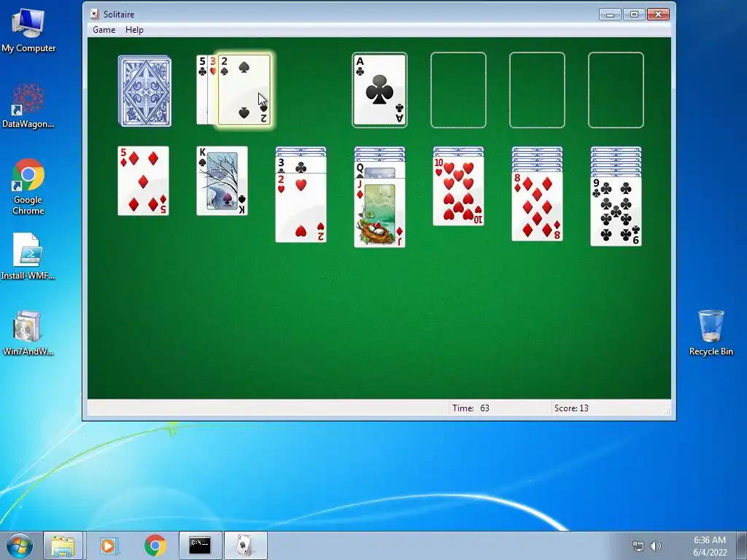Open Chrome from the taskbar

pyautogui.click(x=155, y=545)
